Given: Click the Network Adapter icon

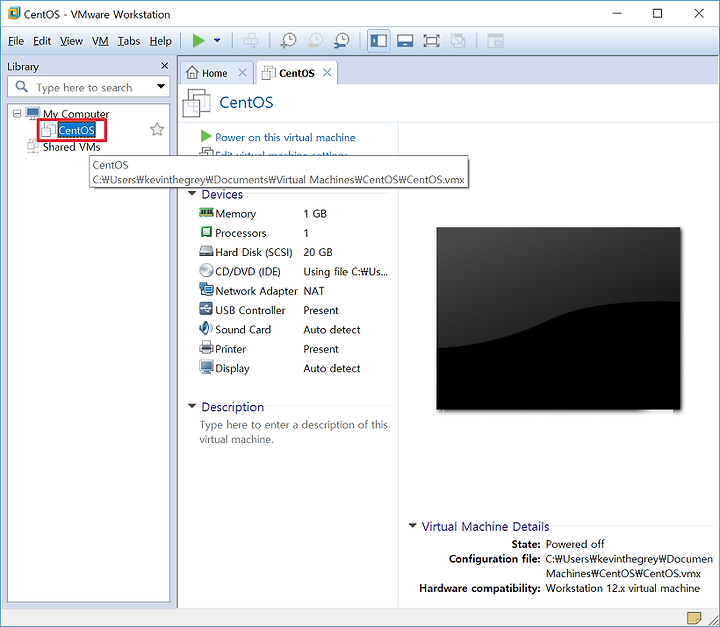Looking at the screenshot, I should click(x=206, y=289).
